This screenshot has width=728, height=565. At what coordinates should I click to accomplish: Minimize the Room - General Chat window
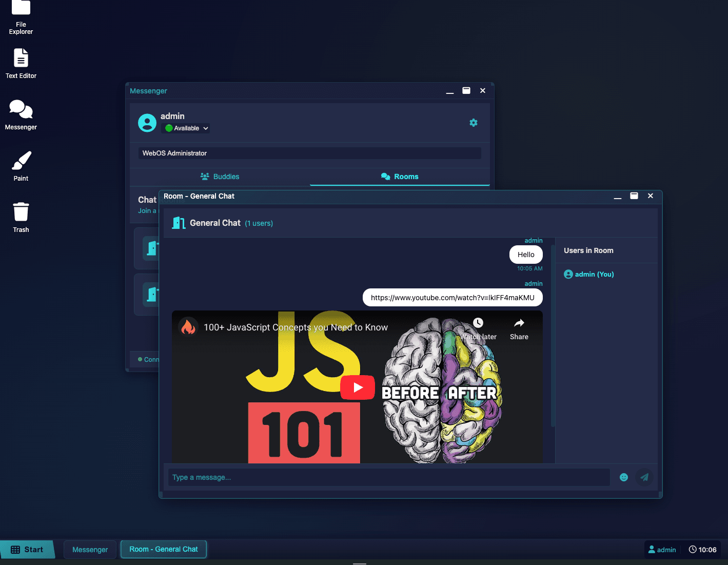click(618, 197)
